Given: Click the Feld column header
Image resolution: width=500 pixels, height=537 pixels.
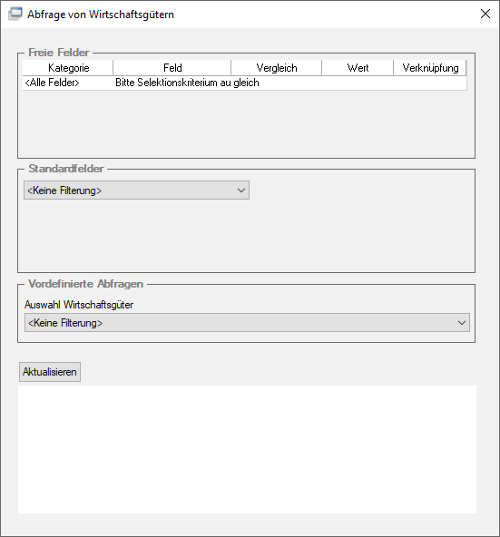Looking at the screenshot, I should pos(172,68).
